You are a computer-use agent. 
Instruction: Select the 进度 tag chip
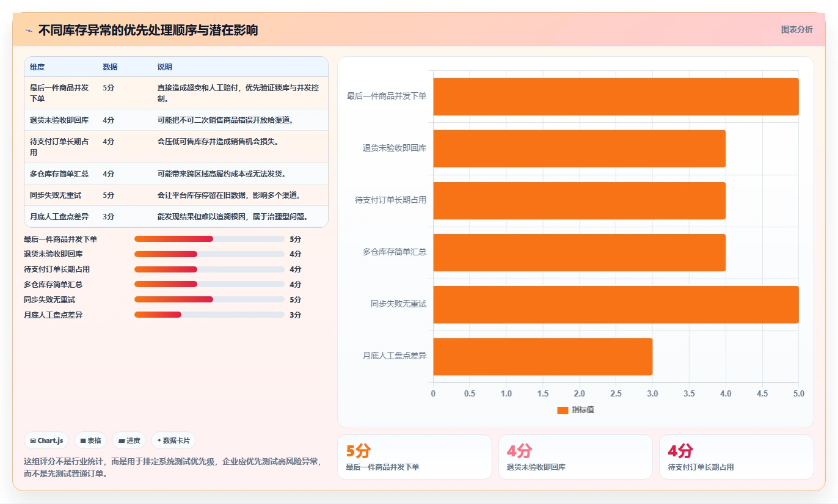pyautogui.click(x=129, y=440)
